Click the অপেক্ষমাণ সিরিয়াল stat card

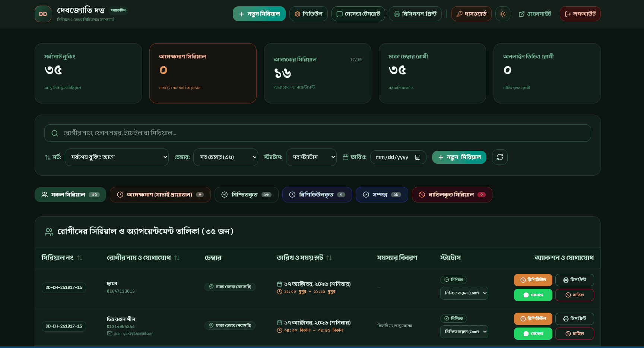(x=203, y=73)
